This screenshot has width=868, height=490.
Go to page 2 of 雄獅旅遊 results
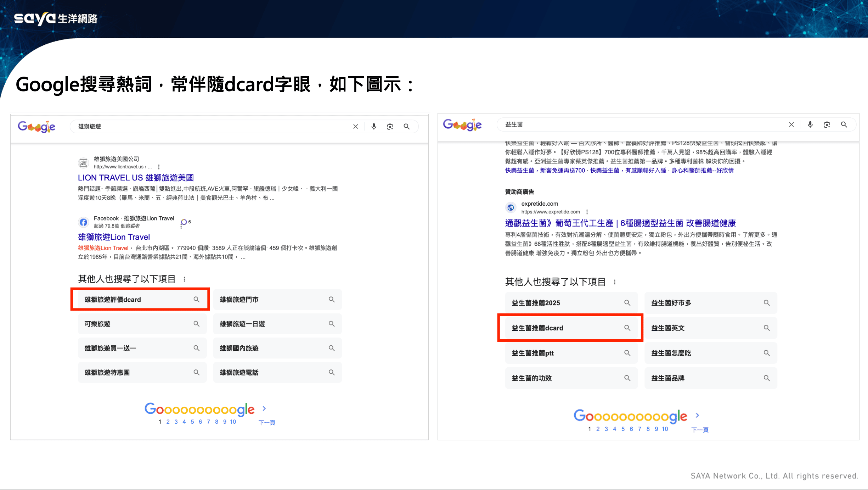[168, 422]
